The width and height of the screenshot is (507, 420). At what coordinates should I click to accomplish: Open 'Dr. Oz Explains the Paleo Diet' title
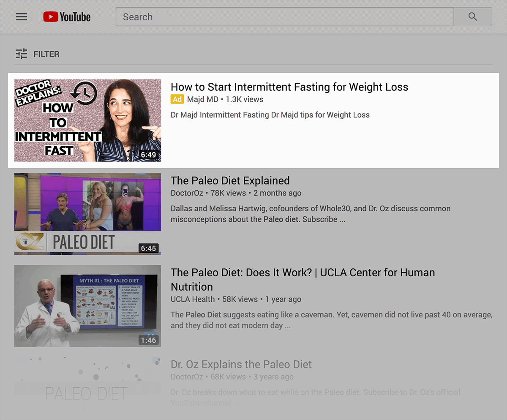(241, 364)
